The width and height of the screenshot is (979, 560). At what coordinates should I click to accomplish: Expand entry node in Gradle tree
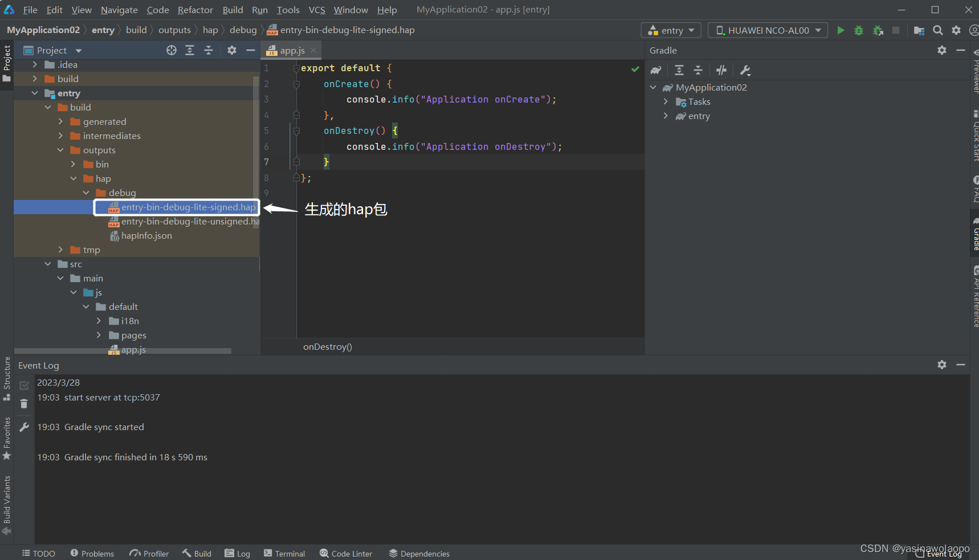point(666,116)
